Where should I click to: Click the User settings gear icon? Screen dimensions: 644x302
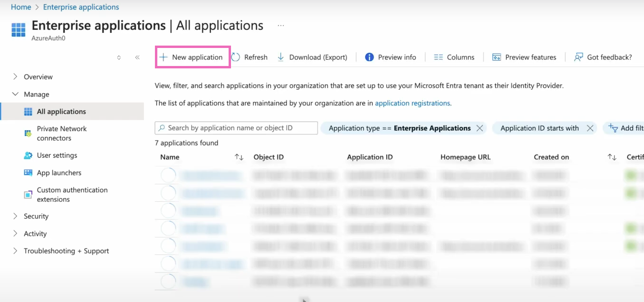point(28,155)
